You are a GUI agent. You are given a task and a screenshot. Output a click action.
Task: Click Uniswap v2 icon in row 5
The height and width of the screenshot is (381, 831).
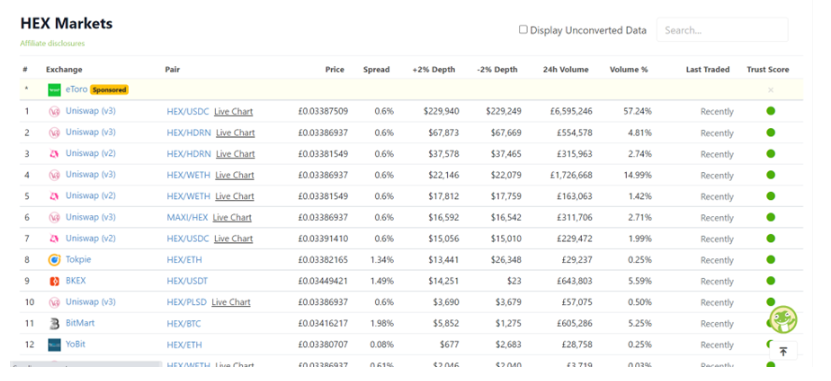(54, 196)
